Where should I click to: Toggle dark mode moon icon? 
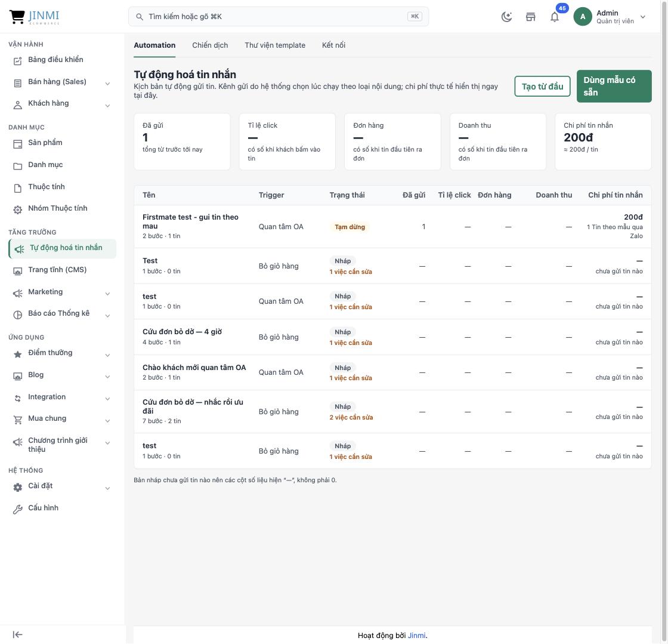pyautogui.click(x=506, y=17)
